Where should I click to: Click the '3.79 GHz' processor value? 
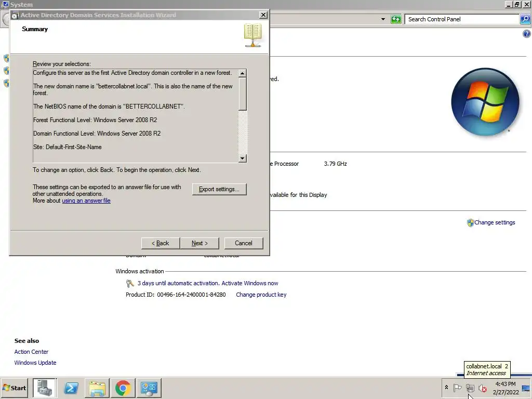tap(335, 164)
